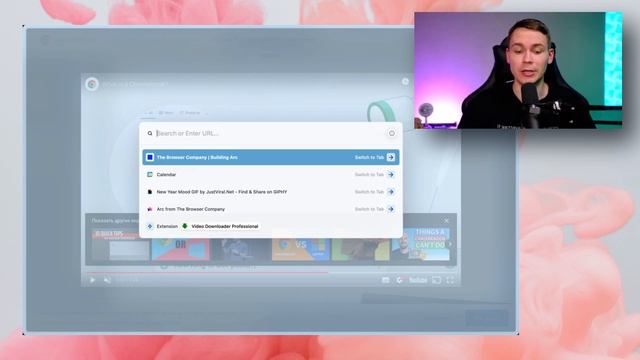Close the suggested videos overlay
Image resolution: width=640 pixels, height=360 pixels.
[447, 220]
